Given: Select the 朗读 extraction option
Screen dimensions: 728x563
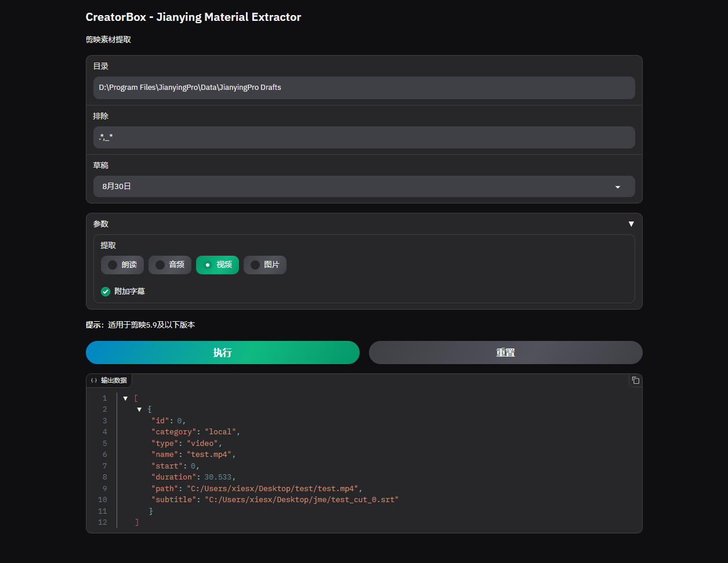Looking at the screenshot, I should [122, 265].
